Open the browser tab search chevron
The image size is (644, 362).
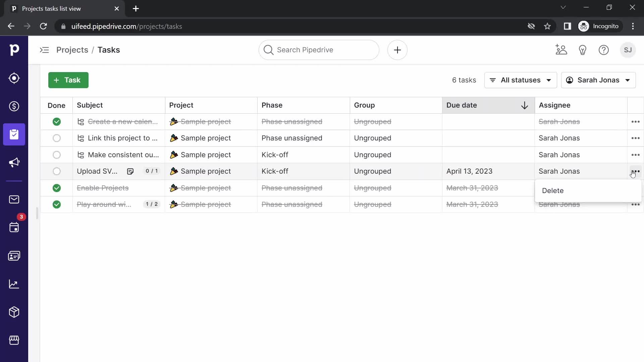tap(563, 7)
